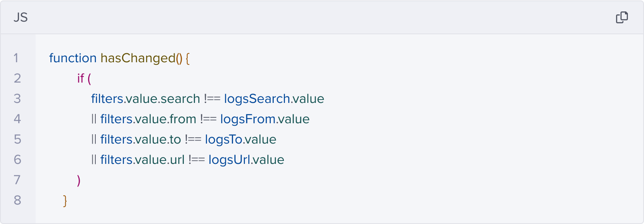Click logsUrl.value in the code
Screen dimensions: 644x224
(x=246, y=160)
